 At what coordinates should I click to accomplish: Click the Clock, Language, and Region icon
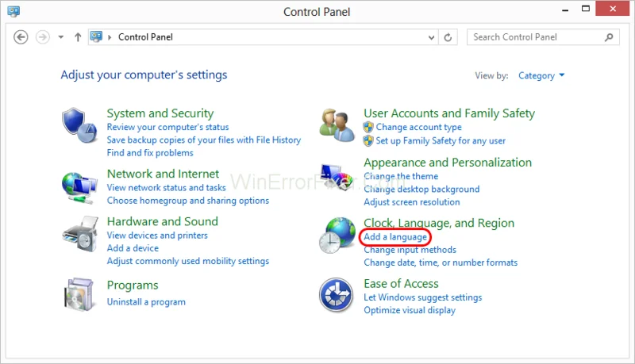click(337, 236)
